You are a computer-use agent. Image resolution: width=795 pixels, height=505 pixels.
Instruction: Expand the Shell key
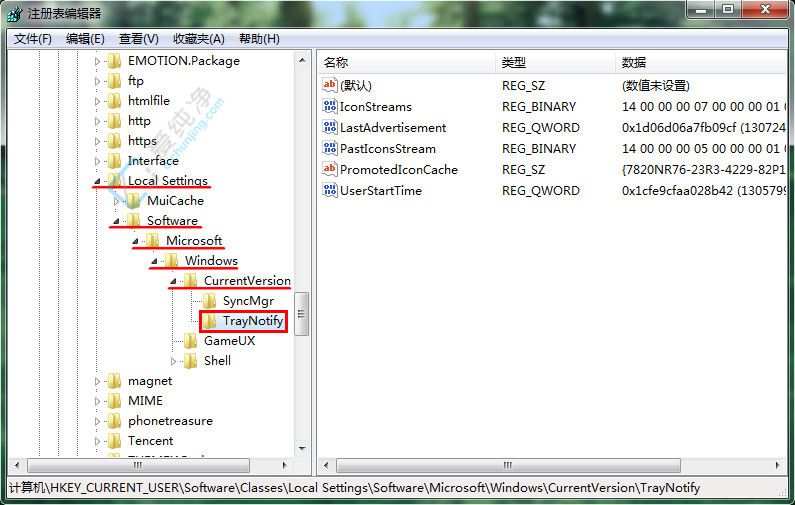(x=173, y=362)
